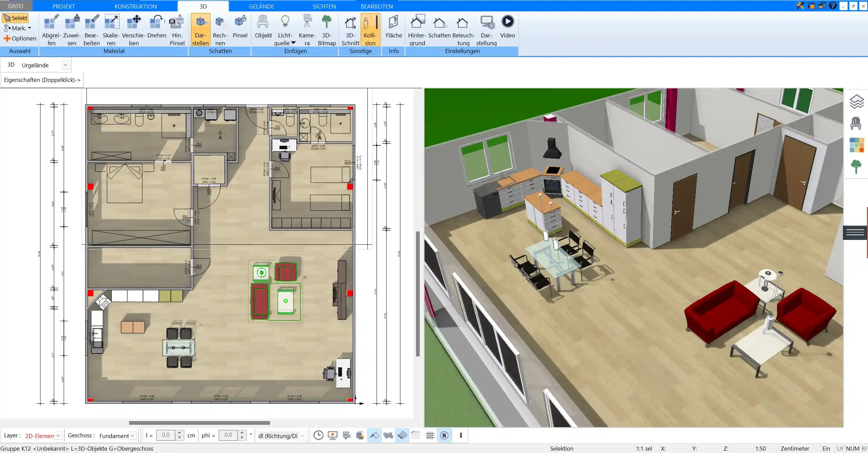This screenshot has height=453, width=868.
Task: Click the horizontal scrollbar of plan view
Action: click(x=199, y=423)
